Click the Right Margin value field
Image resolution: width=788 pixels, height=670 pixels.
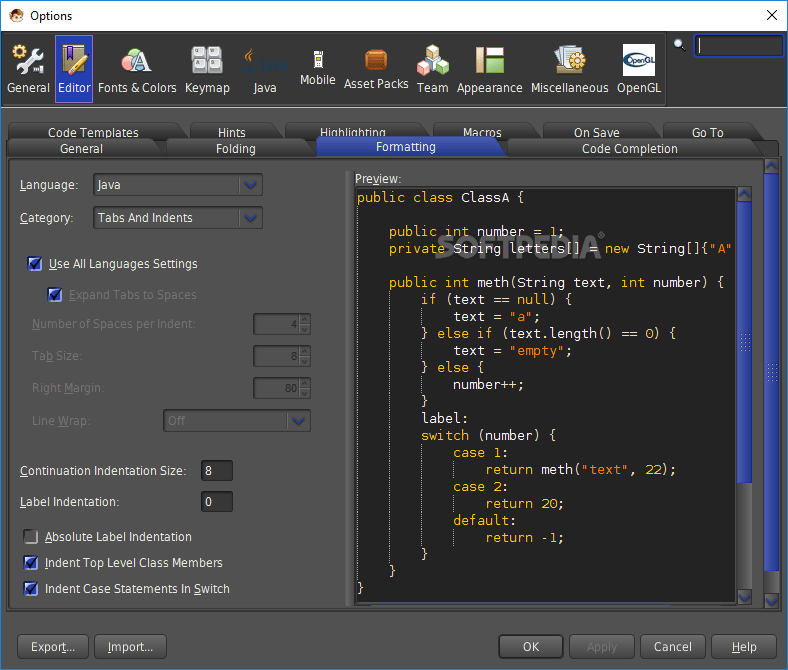coord(276,388)
